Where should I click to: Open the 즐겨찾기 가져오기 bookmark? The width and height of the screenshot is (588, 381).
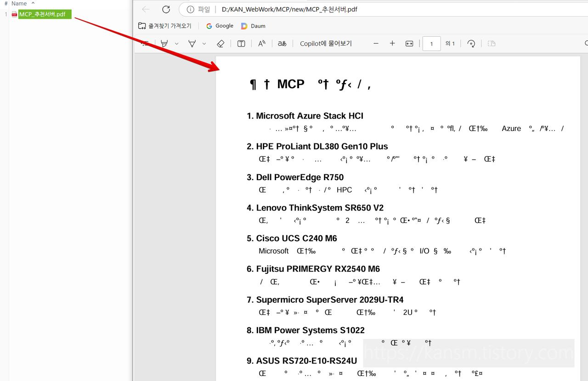[x=165, y=26]
